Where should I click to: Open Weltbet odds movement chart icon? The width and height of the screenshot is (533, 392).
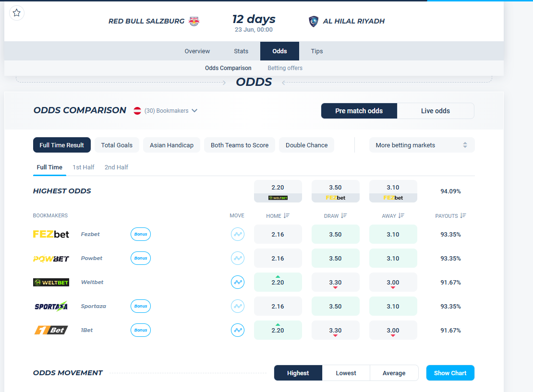[237, 282]
